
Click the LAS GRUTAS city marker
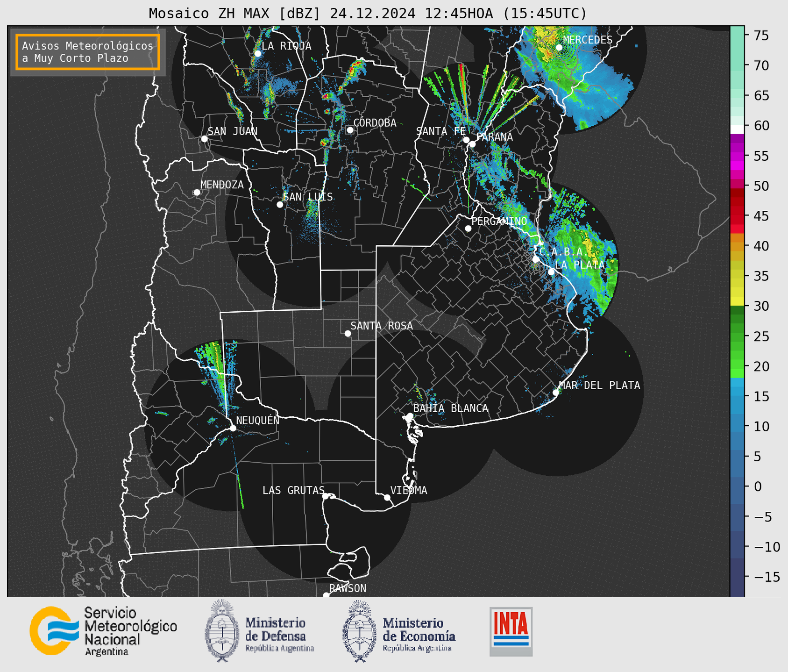[x=326, y=496]
